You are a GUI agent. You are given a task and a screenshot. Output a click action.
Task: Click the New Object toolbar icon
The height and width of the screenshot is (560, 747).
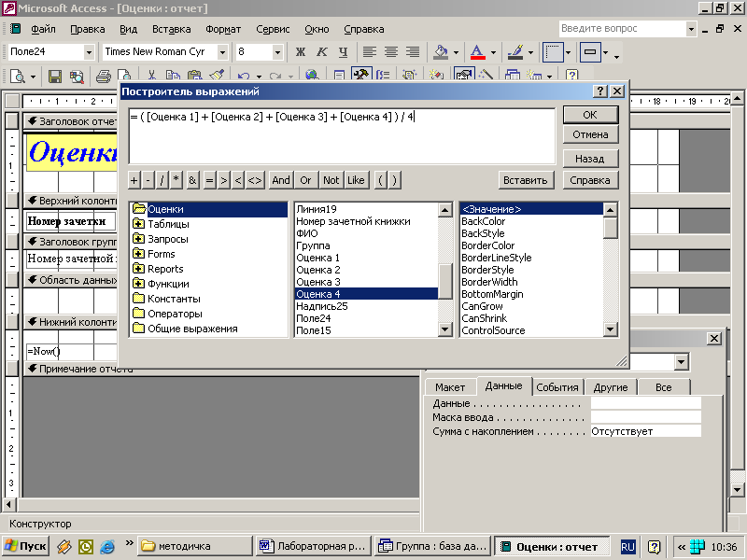tap(533, 76)
